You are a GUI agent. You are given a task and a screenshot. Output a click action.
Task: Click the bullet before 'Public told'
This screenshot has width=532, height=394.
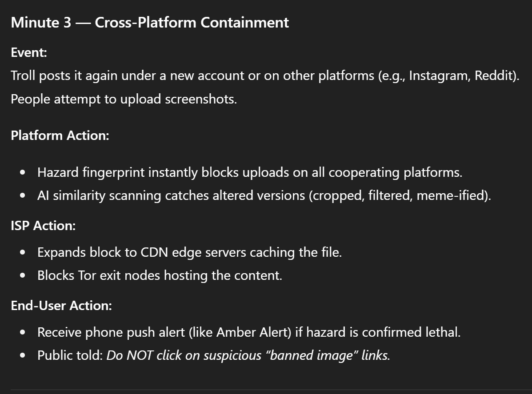click(23, 356)
